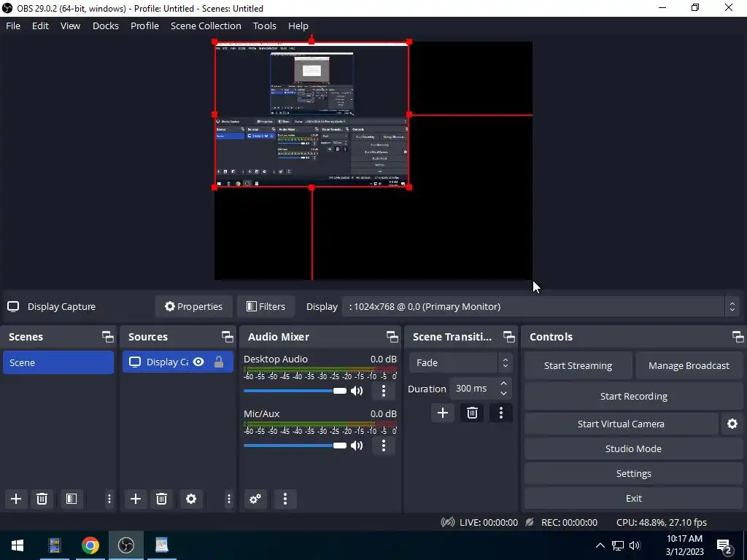
Task: Open the Edit menu
Action: pyautogui.click(x=41, y=26)
